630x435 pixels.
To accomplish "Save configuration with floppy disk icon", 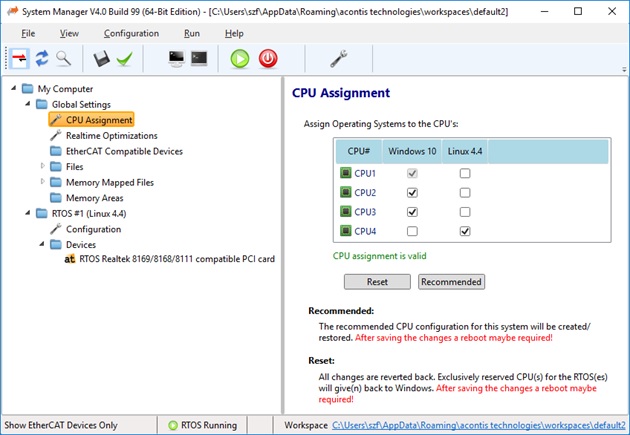I will coord(101,59).
